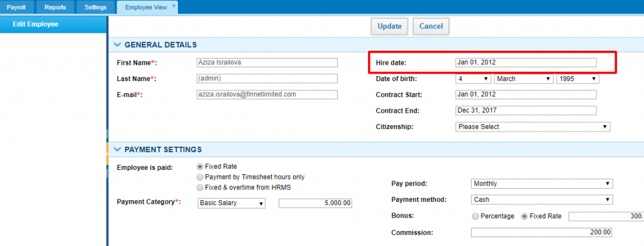Open the Payment Category dropdown
The image size is (644, 246).
point(231,203)
